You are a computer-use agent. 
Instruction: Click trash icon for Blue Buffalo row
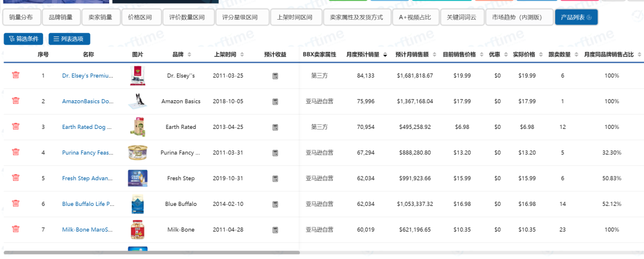(x=16, y=203)
